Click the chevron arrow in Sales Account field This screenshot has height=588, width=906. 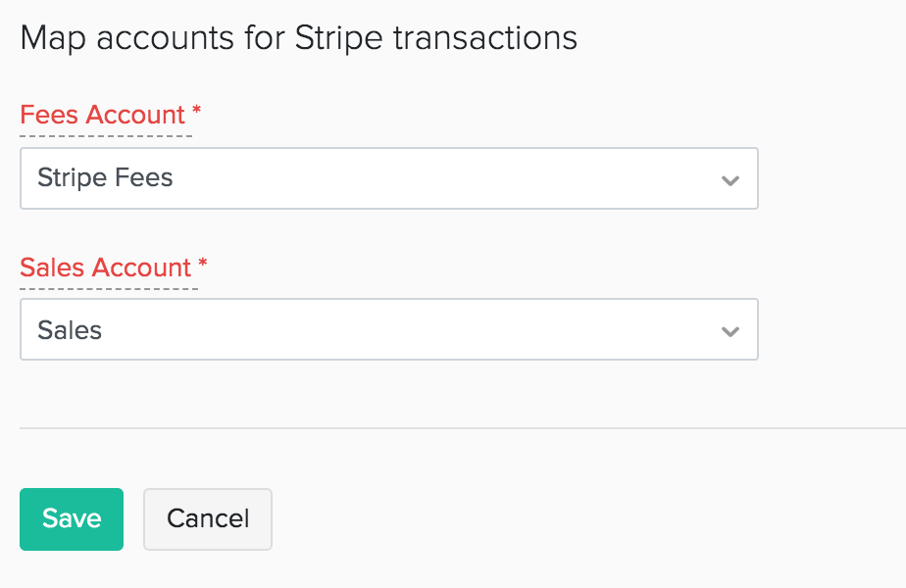tap(730, 332)
